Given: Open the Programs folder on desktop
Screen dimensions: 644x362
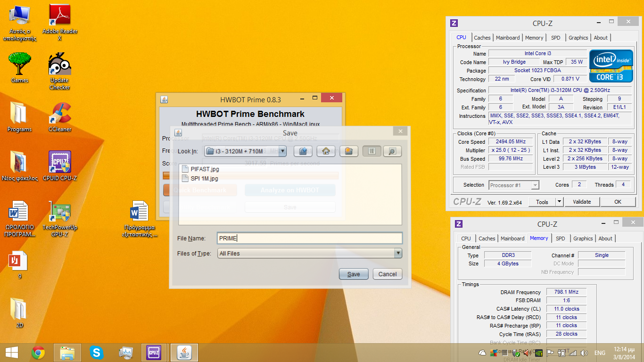Looking at the screenshot, I should tap(20, 117).
